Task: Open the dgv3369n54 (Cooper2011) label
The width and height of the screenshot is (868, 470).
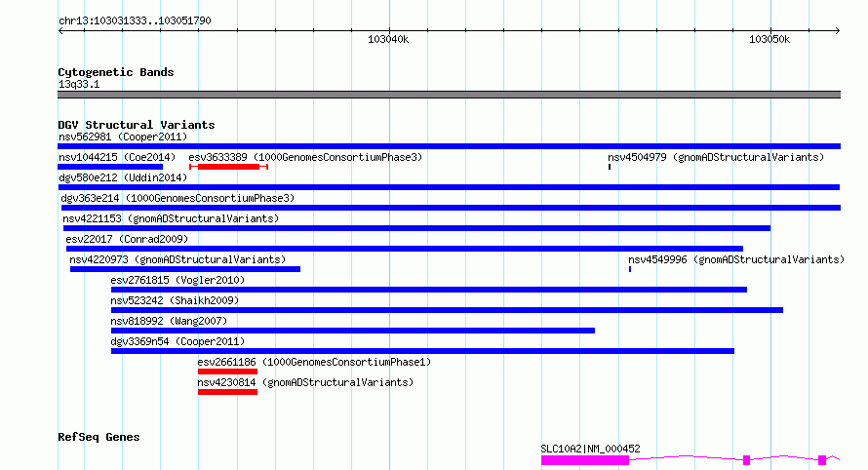Action: (178, 341)
